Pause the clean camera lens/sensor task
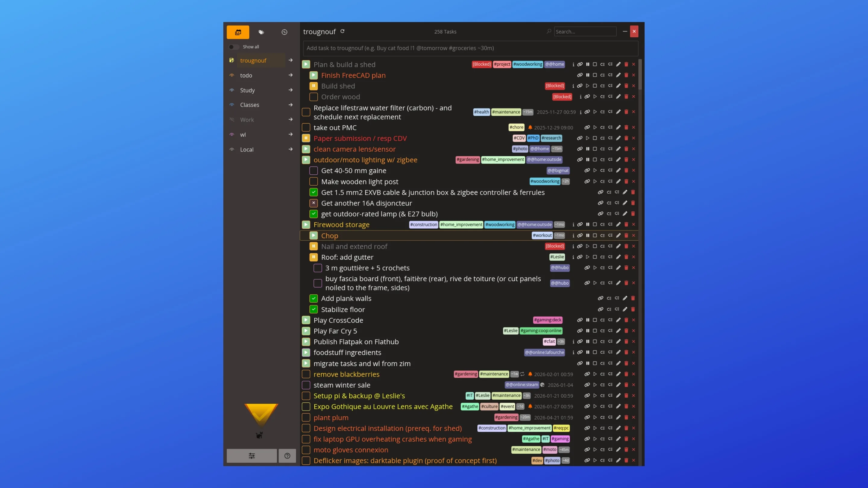Image resolution: width=868 pixels, height=488 pixels. [588, 149]
